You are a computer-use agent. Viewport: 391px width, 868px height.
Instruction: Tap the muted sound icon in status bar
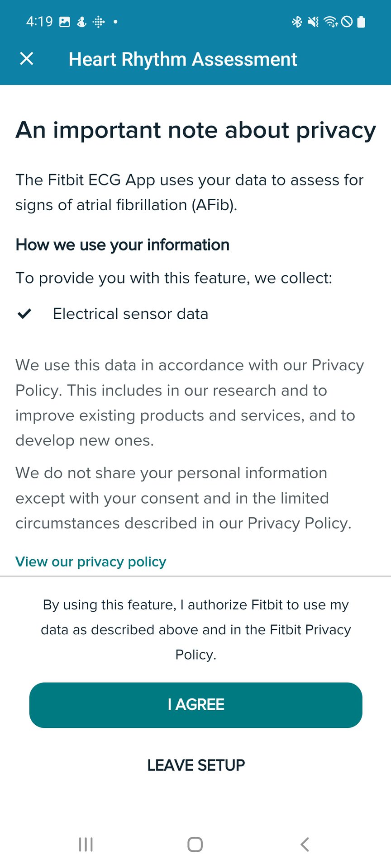click(313, 21)
